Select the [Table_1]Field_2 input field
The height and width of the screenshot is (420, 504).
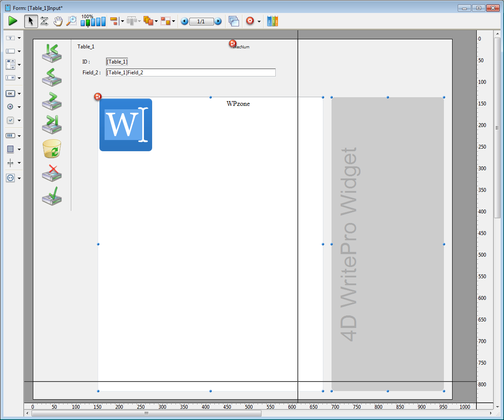tap(191, 73)
